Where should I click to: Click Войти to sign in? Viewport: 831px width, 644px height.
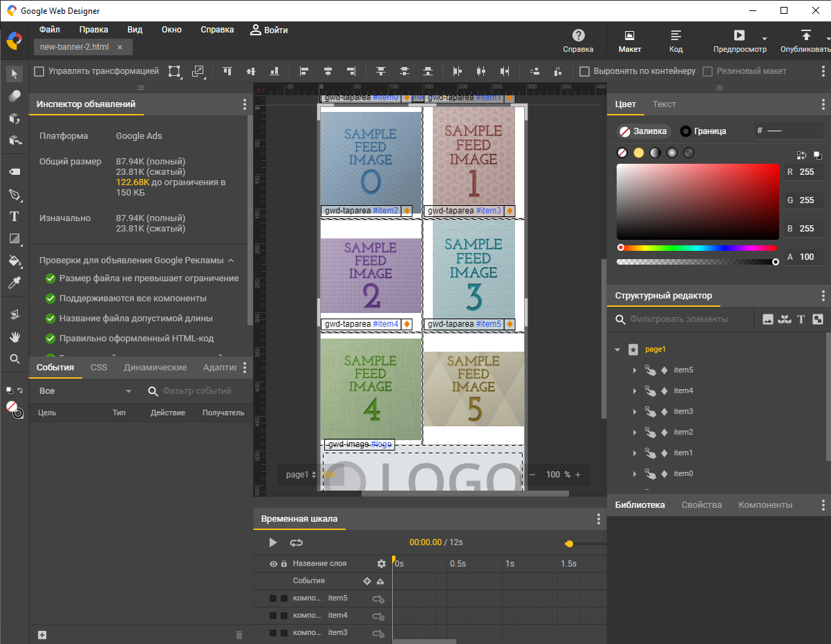pos(269,30)
